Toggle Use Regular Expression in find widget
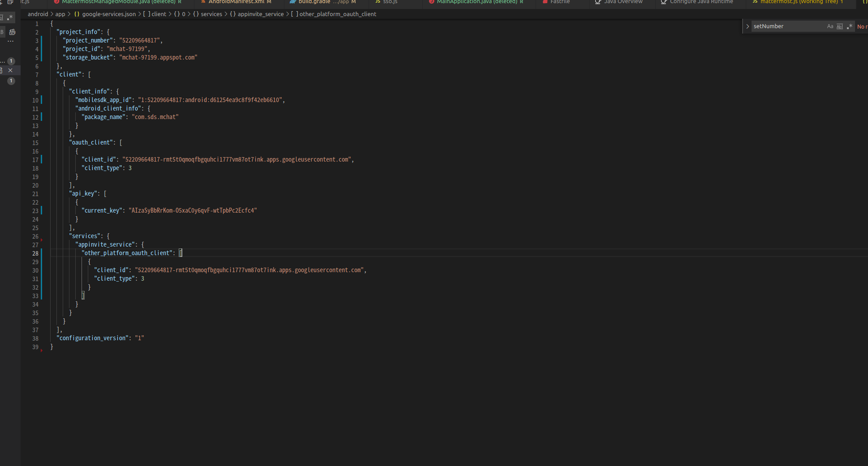This screenshot has height=466, width=868. 850,26
